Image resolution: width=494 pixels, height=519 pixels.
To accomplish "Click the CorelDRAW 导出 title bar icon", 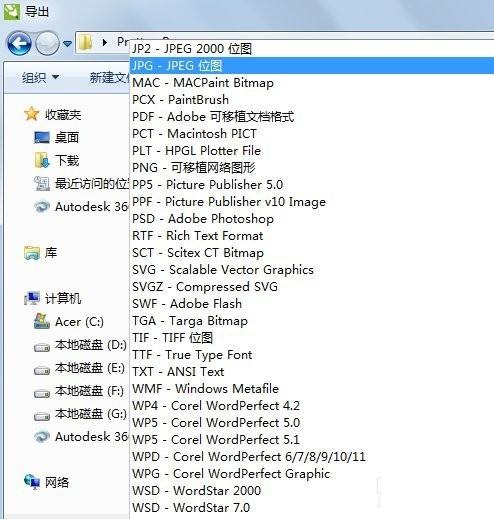I will click(11, 12).
